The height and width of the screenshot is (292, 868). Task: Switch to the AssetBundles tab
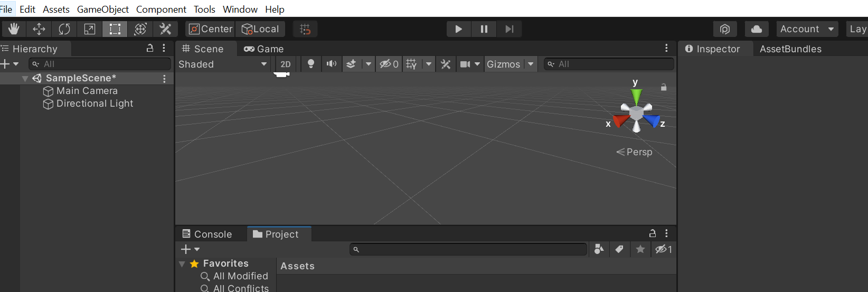click(x=790, y=49)
